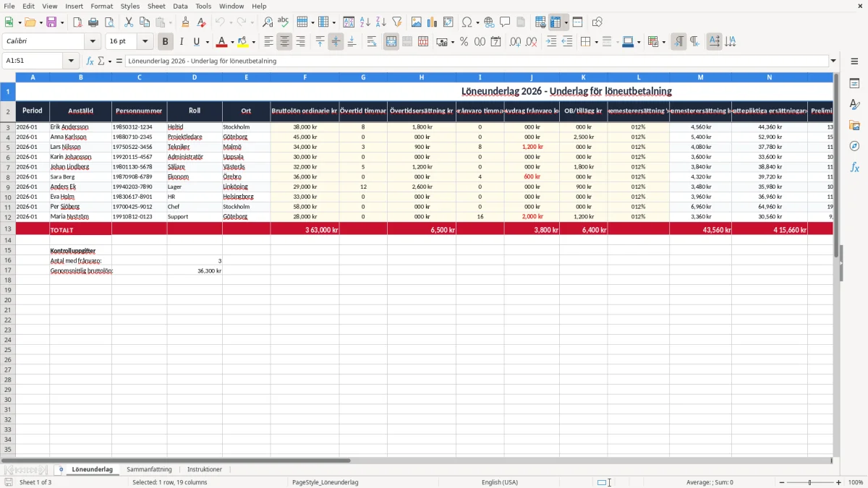Screen dimensions: 868x488
Task: Click the English (USA) language status field
Action: point(500,482)
